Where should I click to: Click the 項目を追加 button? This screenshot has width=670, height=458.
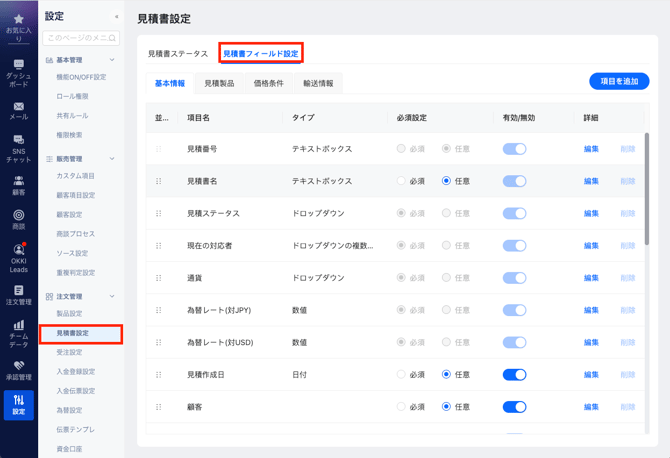pos(619,81)
